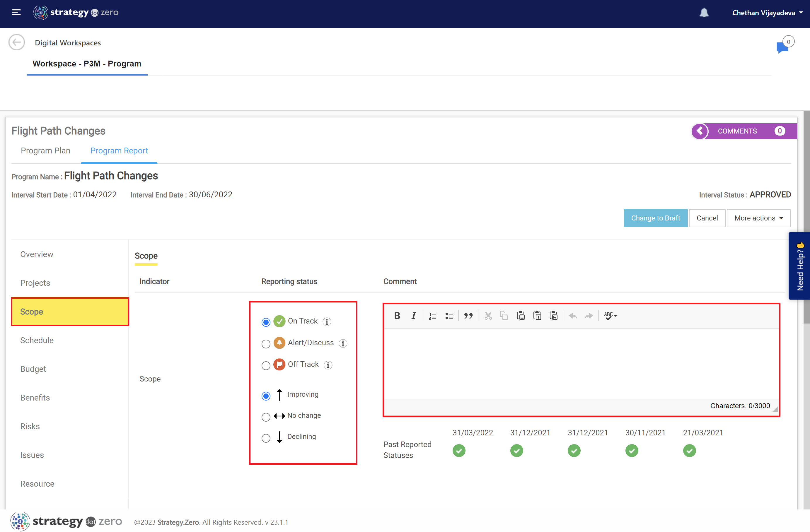
Task: Open the hamburger navigation menu
Action: point(16,13)
